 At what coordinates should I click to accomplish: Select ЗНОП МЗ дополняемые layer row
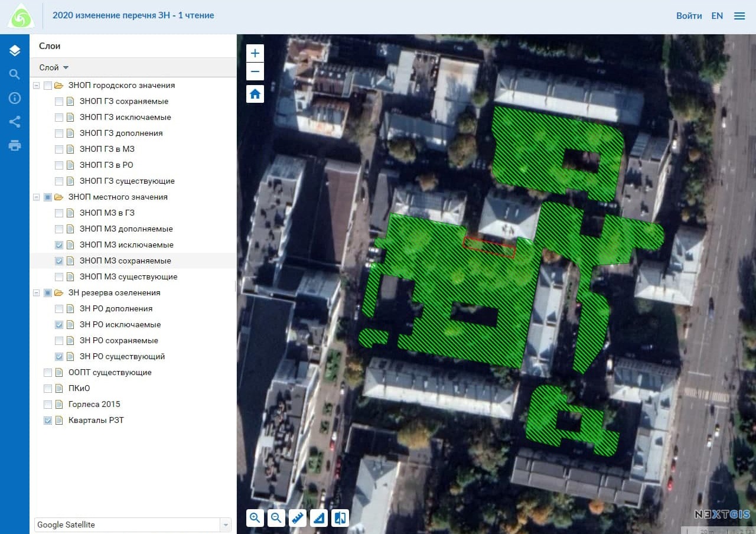(x=133, y=229)
